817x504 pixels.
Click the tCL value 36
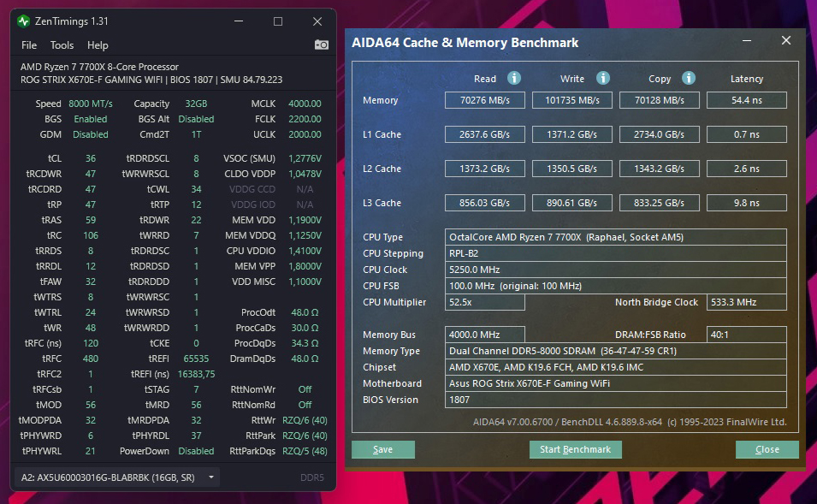click(91, 158)
